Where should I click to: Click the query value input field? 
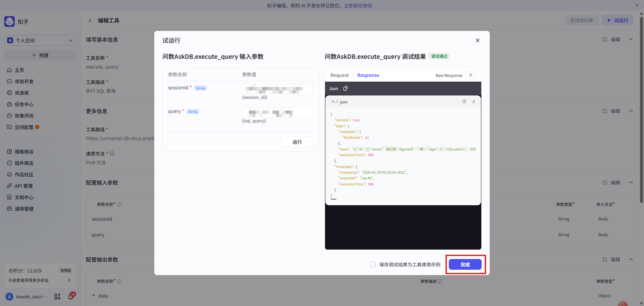tap(277, 113)
